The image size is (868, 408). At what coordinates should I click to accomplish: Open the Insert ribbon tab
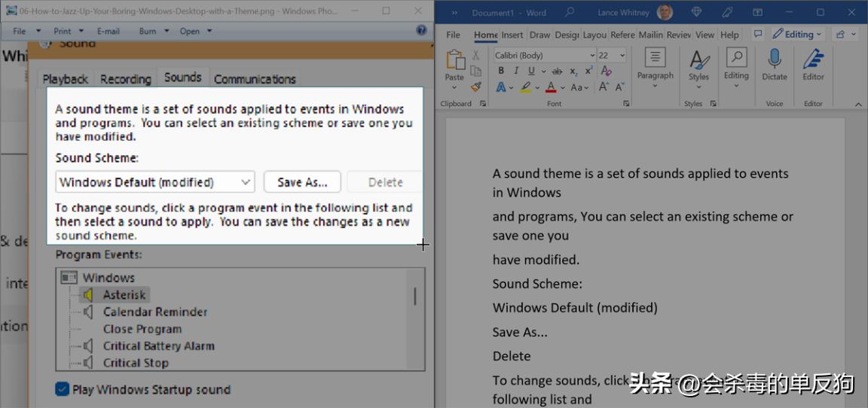512,35
